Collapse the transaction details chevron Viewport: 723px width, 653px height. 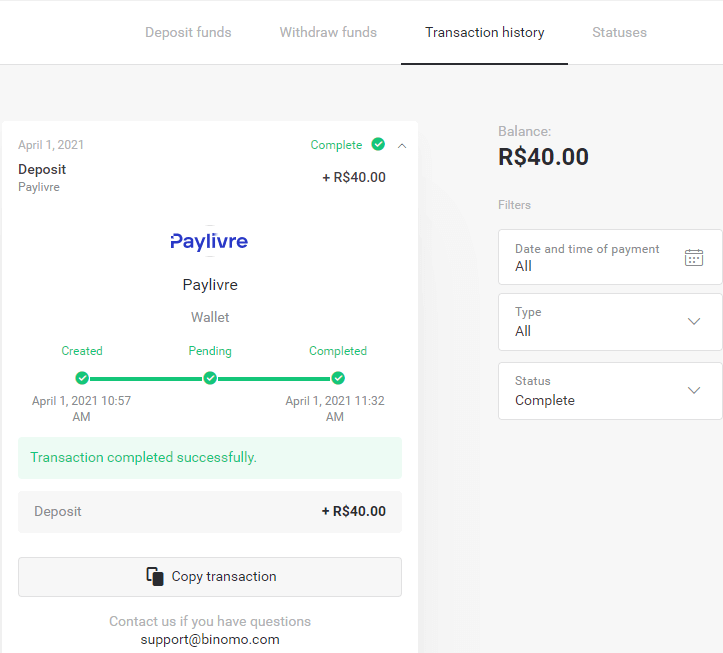(x=402, y=145)
